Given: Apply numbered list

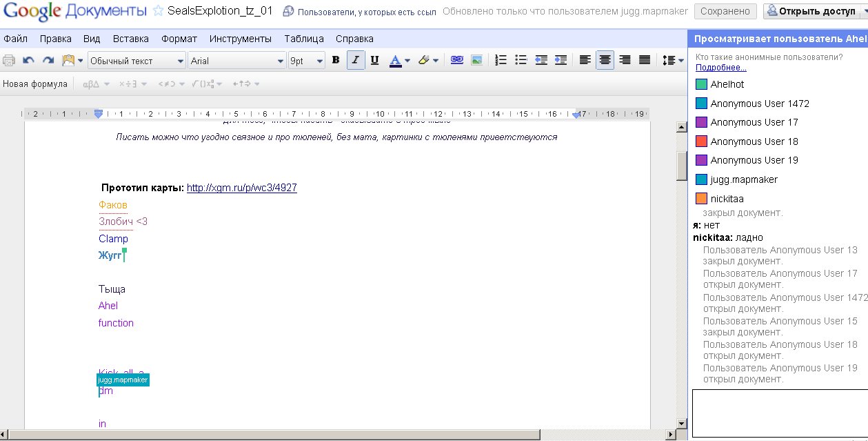Looking at the screenshot, I should (x=501, y=61).
